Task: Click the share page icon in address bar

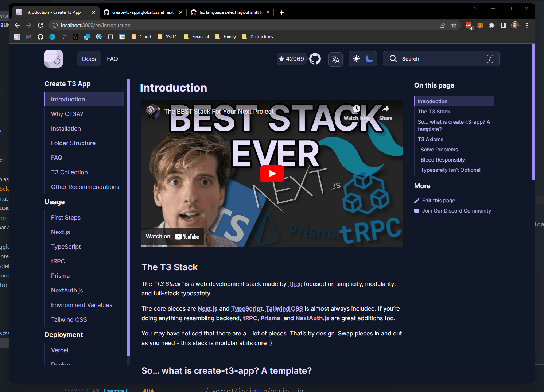Action: click(x=442, y=25)
